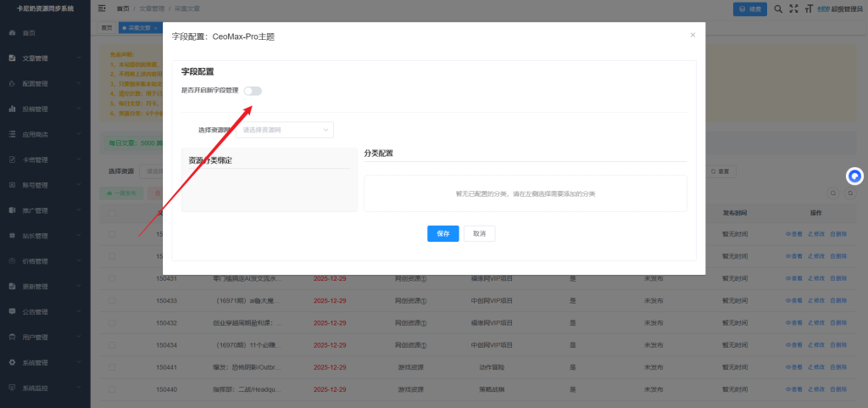Click 策略战棋 category cell in row 150440
The height and width of the screenshot is (408, 868).
[492, 389]
